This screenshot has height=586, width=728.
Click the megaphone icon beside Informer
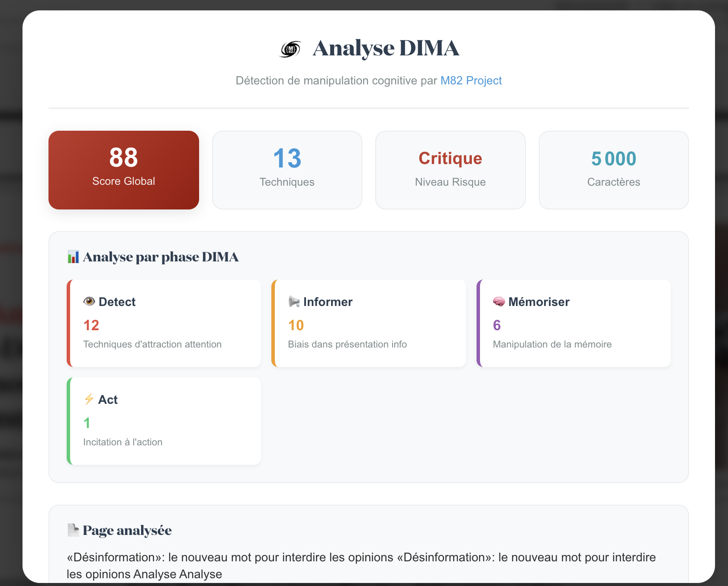click(x=294, y=302)
